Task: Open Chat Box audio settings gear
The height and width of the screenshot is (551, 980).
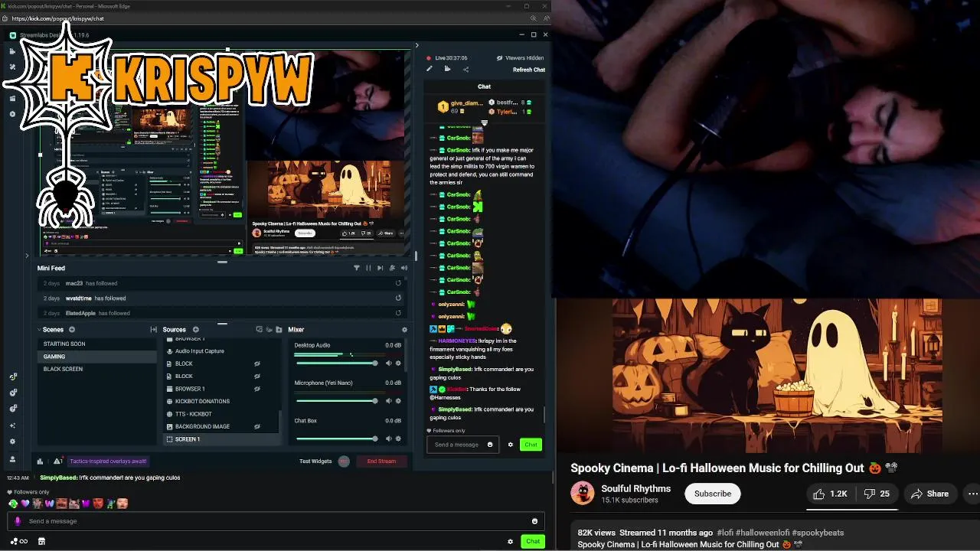Action: pos(398,439)
